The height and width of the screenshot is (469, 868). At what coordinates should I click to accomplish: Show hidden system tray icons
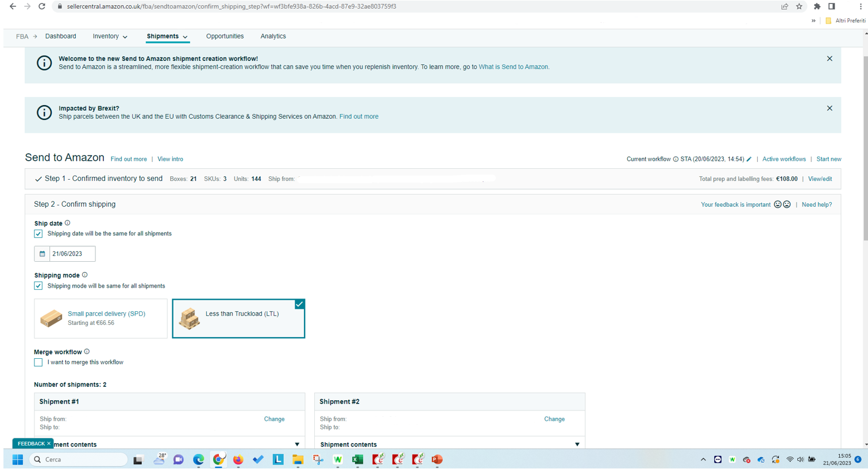[703, 459]
